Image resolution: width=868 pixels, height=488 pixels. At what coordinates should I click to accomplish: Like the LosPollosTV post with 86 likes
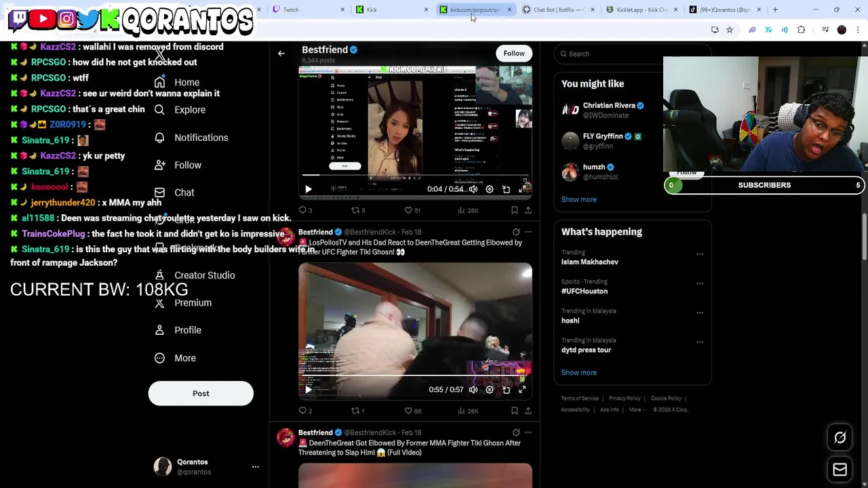(412, 411)
